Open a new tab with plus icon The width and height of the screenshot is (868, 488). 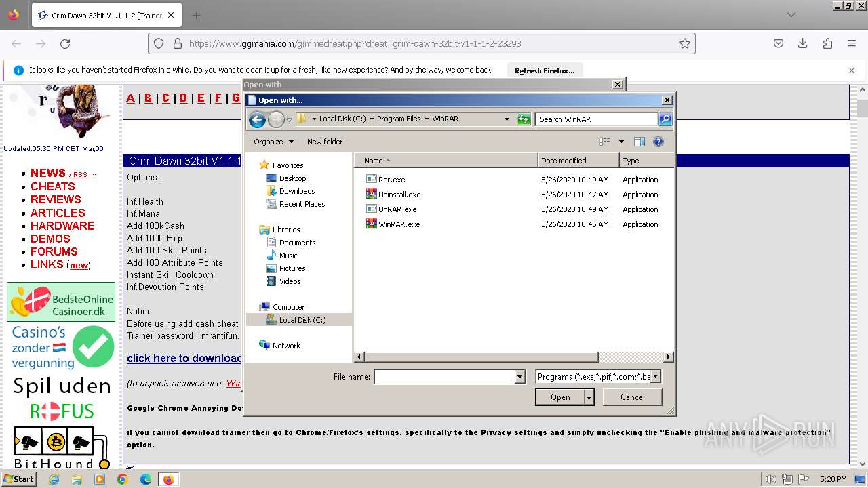coord(196,15)
